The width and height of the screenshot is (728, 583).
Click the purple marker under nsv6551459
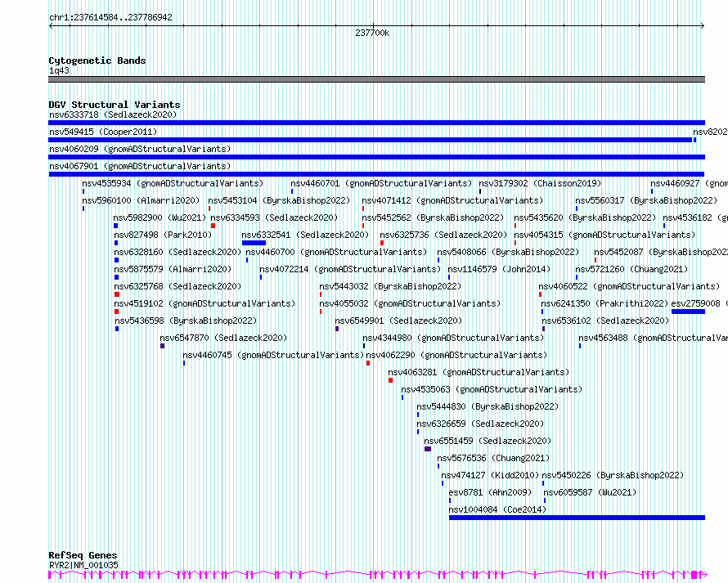pos(428,449)
